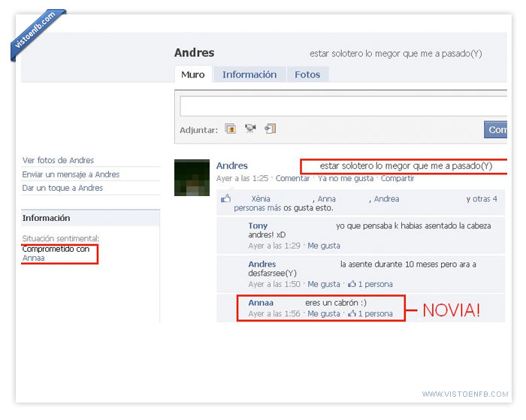Click 'Compartir' link under the status
Viewport: 526px width, 420px height.
click(x=397, y=178)
